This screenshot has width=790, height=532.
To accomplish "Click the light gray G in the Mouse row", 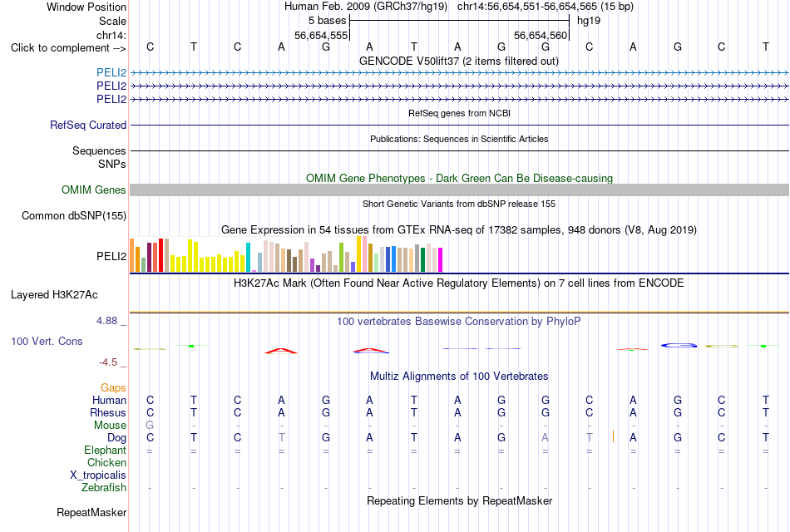I will pyautogui.click(x=150, y=426).
